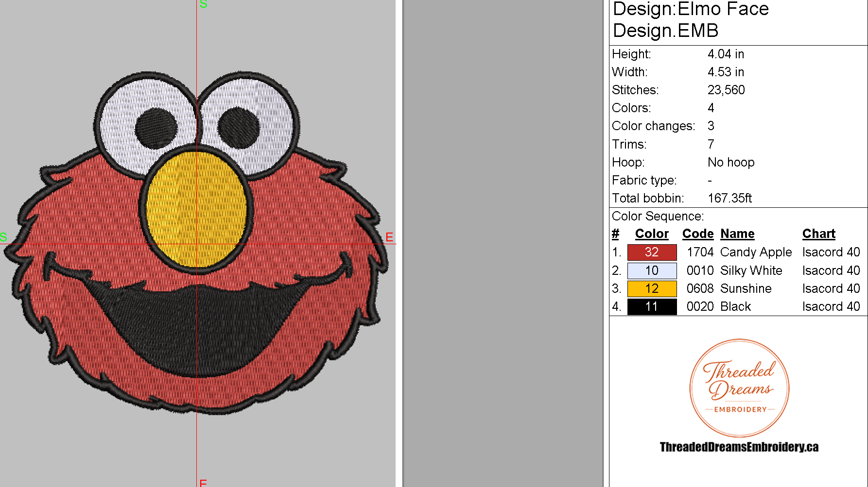Click the 'Fabric type:' label
Viewport: 868px width, 487px height.
(x=644, y=180)
